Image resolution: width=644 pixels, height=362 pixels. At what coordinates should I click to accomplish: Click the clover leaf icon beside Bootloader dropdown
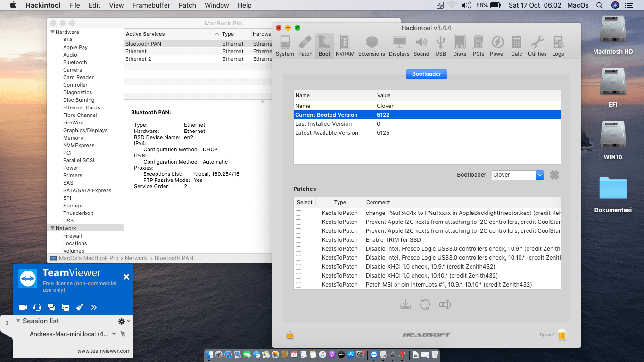(554, 175)
